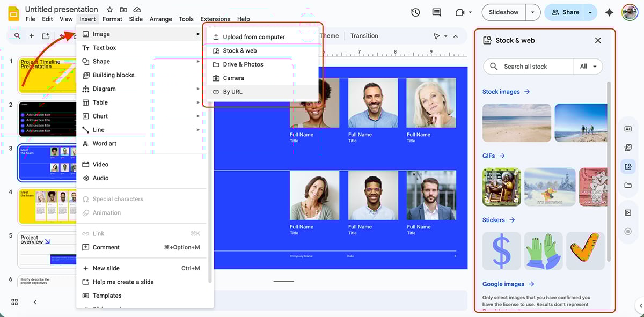
Task: Select the Stock & web panel icon
Action: [628, 166]
